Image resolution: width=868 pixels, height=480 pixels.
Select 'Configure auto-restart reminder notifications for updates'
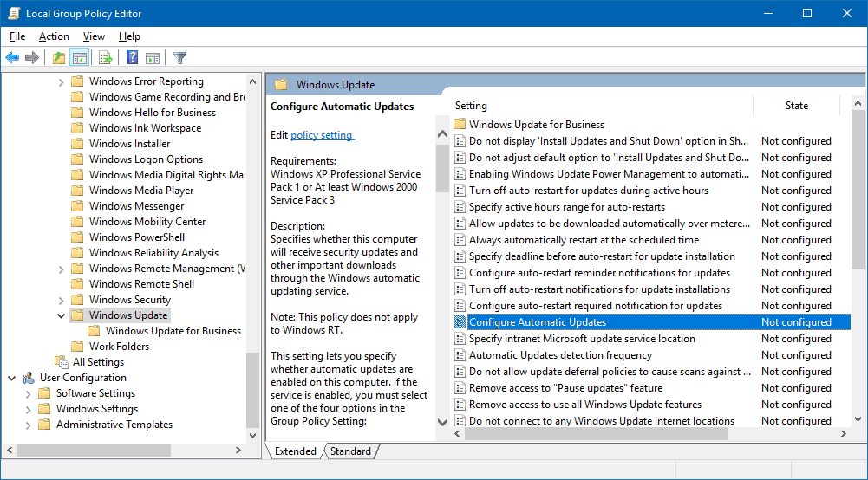tap(599, 273)
